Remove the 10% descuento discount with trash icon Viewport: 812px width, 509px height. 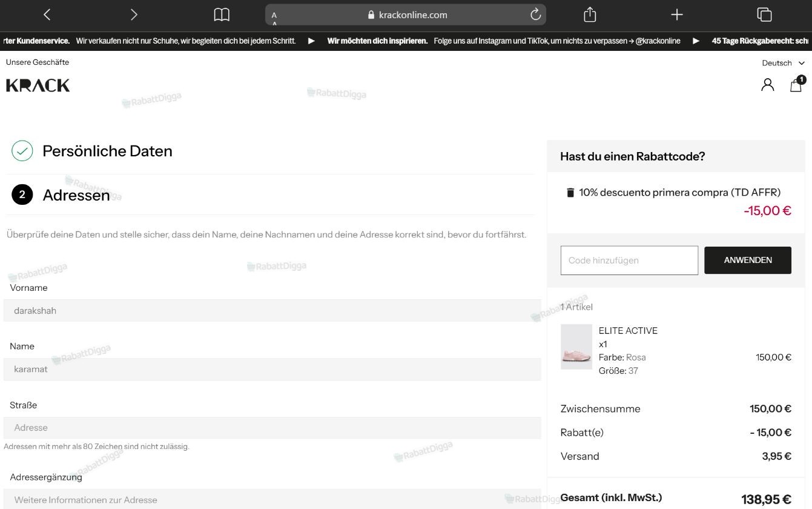[570, 193]
